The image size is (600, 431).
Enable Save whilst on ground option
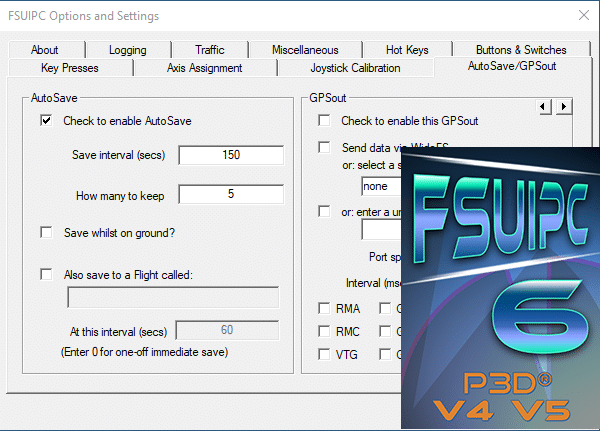tap(46, 232)
